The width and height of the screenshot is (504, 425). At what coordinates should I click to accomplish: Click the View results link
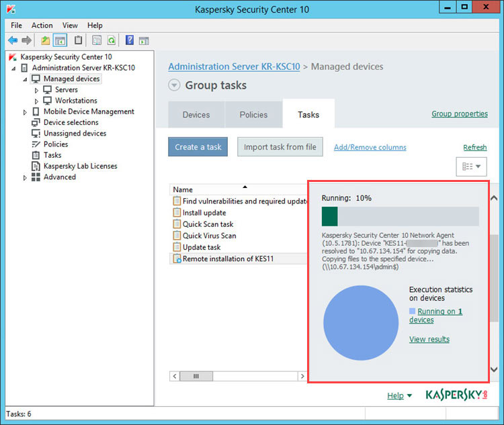429,339
